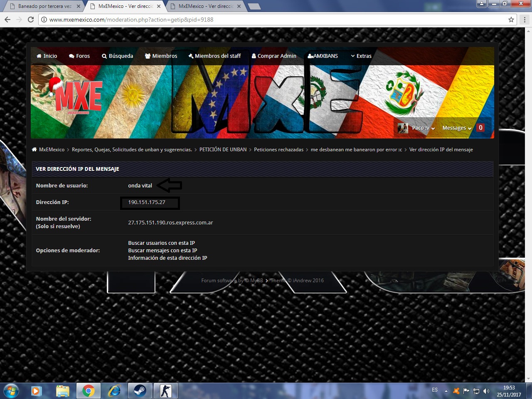Open Internet Explorer from the taskbar
This screenshot has width=532, height=399.
tap(114, 391)
